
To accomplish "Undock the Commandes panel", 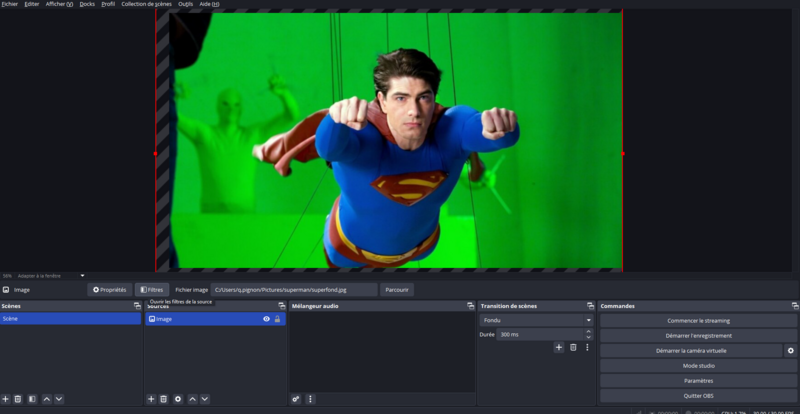I will tap(795, 306).
